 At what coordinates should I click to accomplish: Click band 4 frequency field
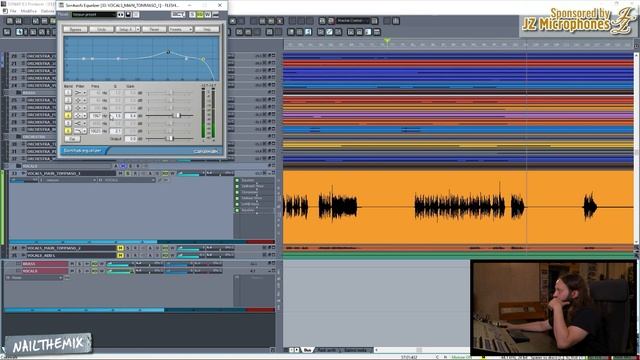(x=96, y=116)
